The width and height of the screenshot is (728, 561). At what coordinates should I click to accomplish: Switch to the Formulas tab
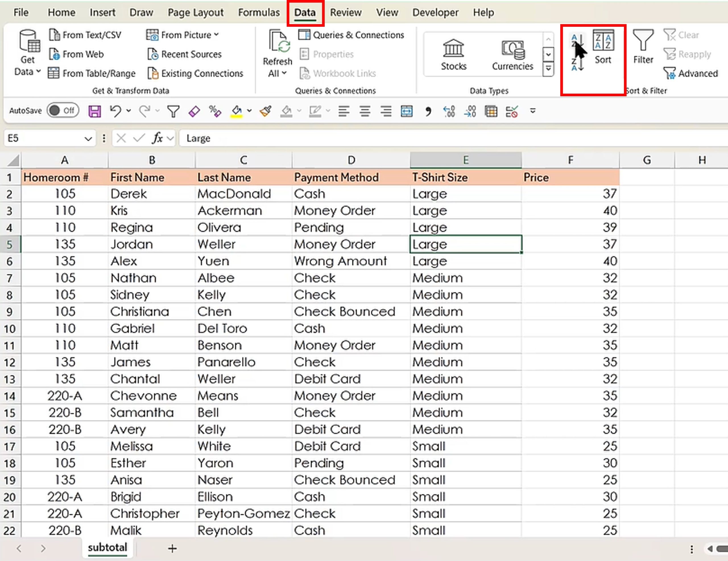[259, 12]
